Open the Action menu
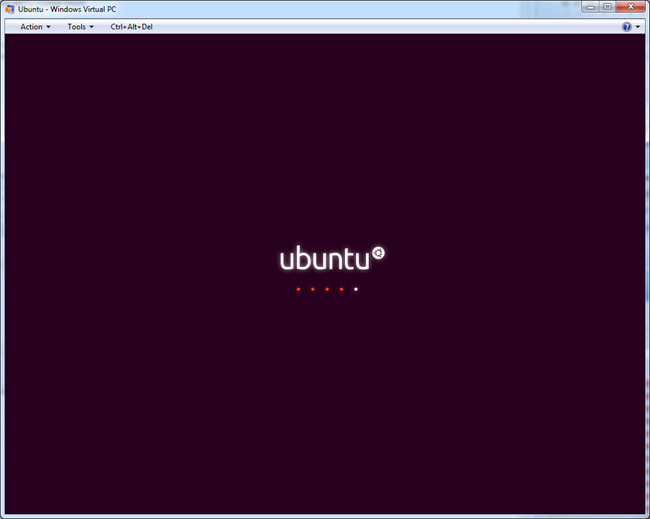 tap(31, 27)
